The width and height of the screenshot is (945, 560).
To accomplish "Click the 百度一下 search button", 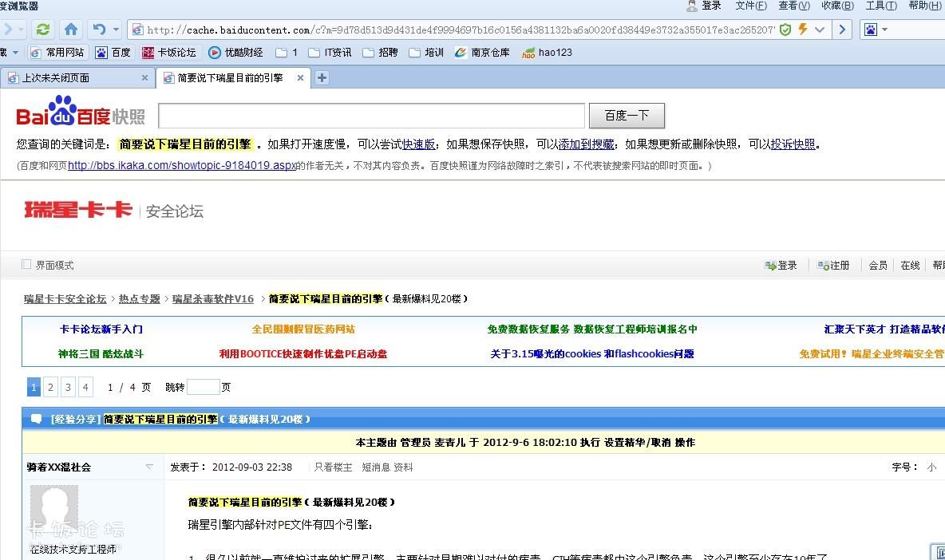I will pyautogui.click(x=627, y=116).
